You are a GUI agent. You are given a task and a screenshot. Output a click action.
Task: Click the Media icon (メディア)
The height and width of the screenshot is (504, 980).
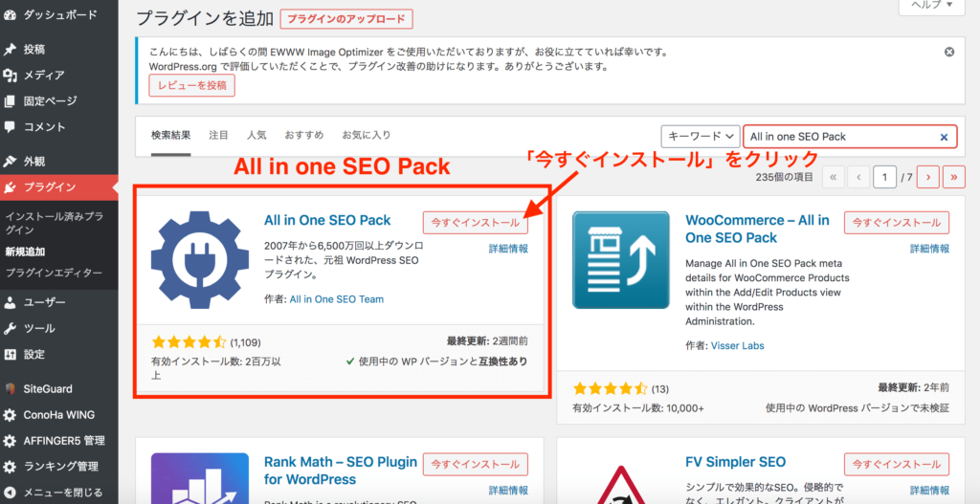click(10, 76)
